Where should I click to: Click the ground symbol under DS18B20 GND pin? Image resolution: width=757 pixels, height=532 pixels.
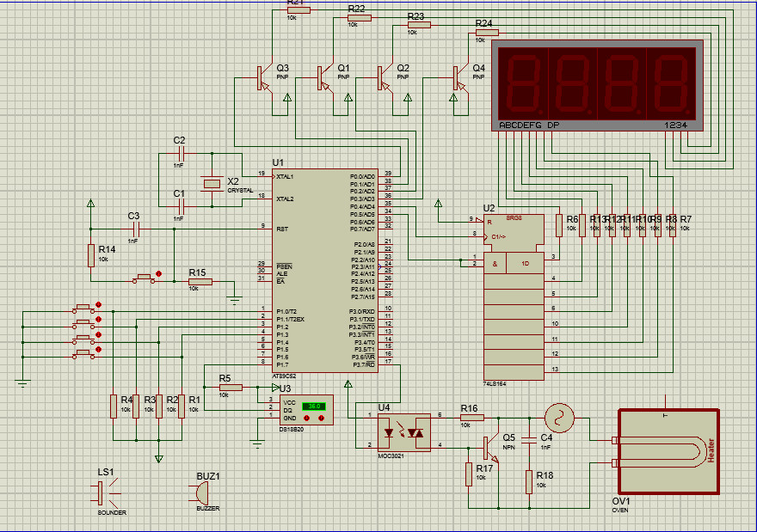coord(257,443)
